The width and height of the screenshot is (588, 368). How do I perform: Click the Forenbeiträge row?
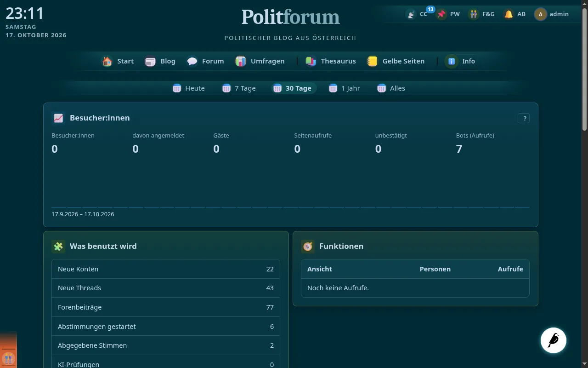pos(166,307)
